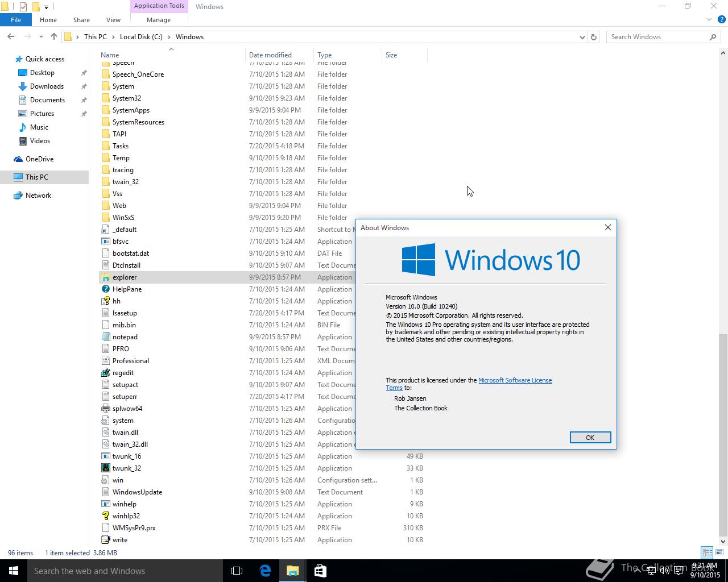Select the explorer application icon
The width and height of the screenshot is (728, 582).
coord(105,277)
